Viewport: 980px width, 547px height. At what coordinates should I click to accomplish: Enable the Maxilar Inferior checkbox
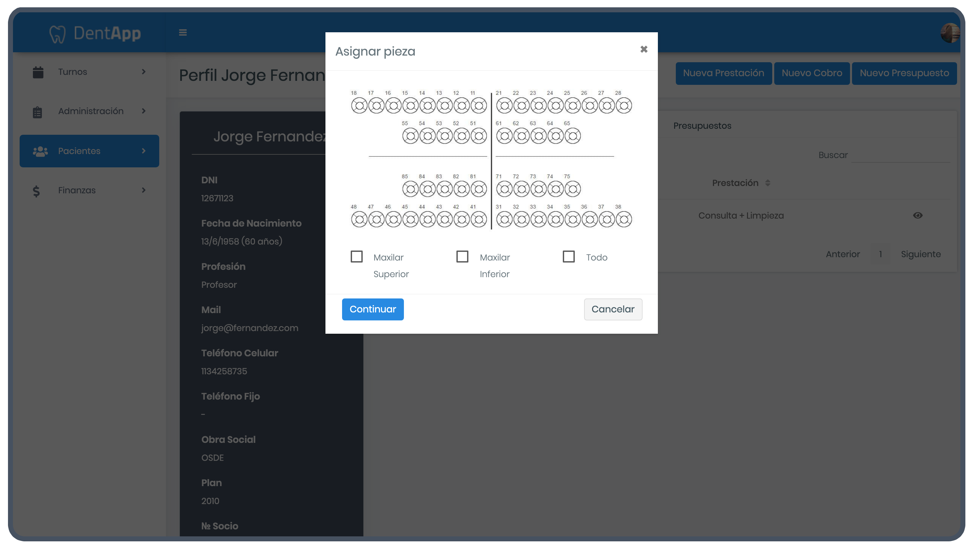tap(462, 257)
